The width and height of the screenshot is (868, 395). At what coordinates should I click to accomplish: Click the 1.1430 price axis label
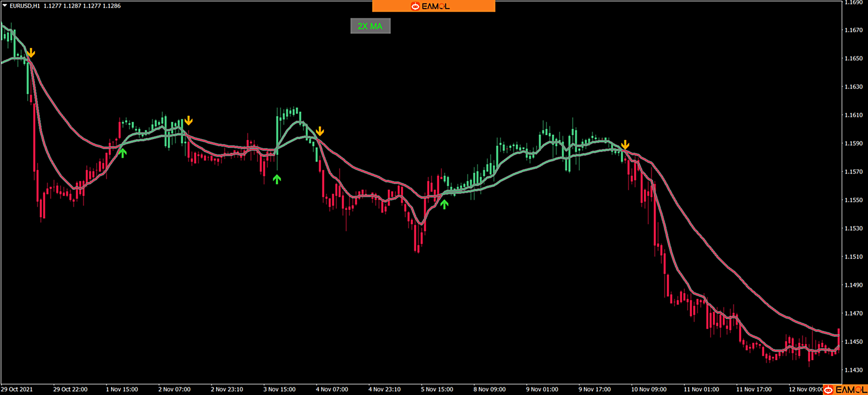853,370
